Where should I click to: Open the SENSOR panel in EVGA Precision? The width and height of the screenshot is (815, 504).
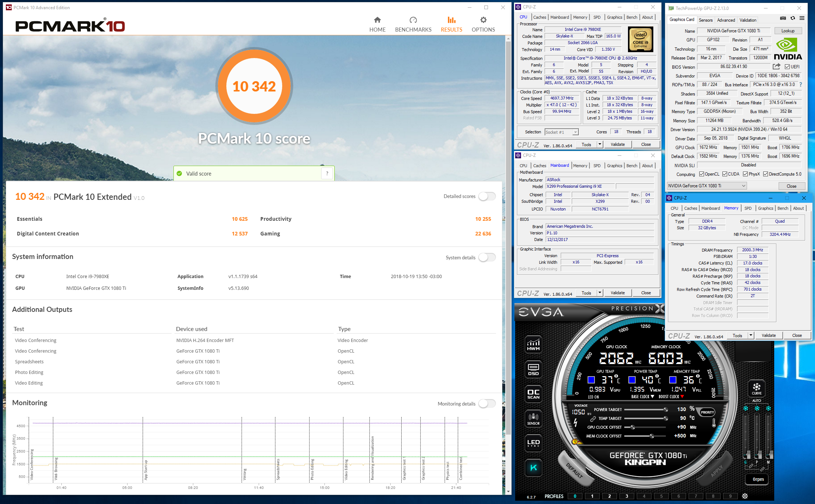(533, 419)
